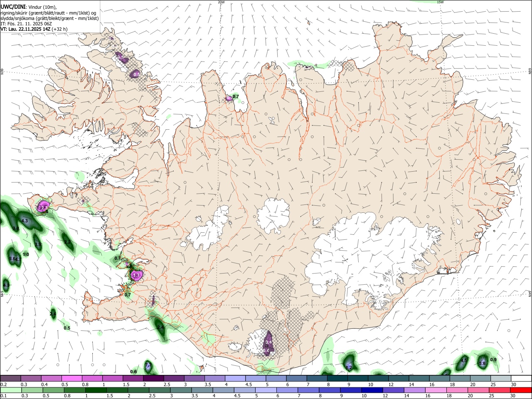Click the 'slydda/snjókoma' legend description line
This screenshot has width=532, height=399.
(x=49, y=18)
